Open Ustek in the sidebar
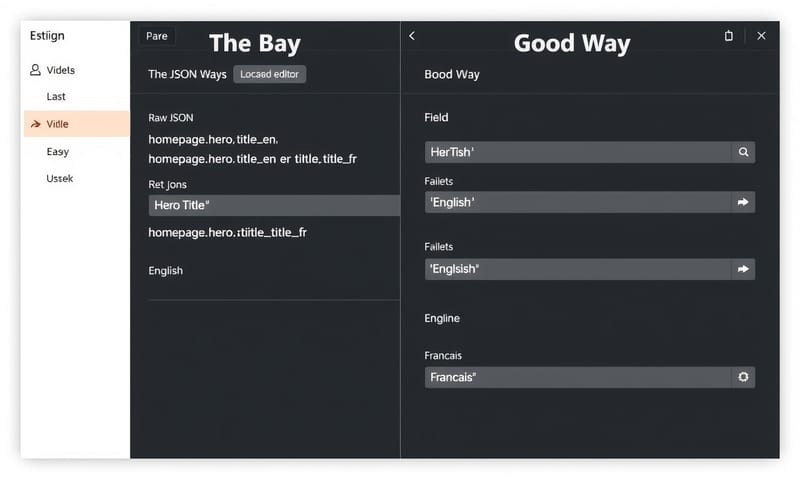 pos(60,178)
